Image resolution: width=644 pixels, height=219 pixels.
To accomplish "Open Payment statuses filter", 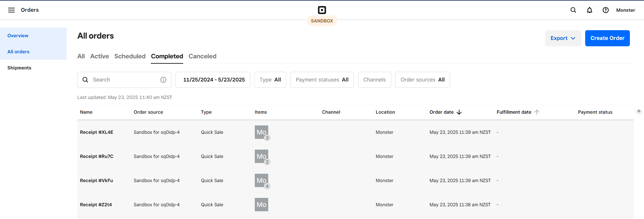I will 322,80.
